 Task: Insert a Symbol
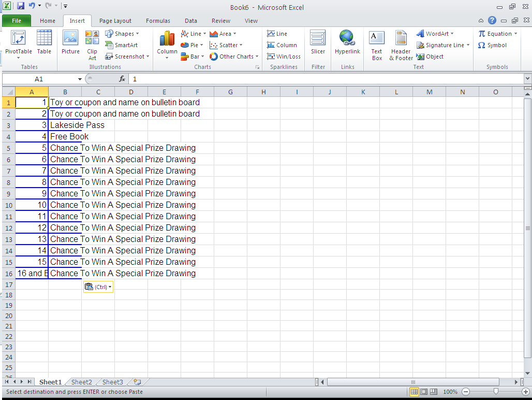click(492, 45)
